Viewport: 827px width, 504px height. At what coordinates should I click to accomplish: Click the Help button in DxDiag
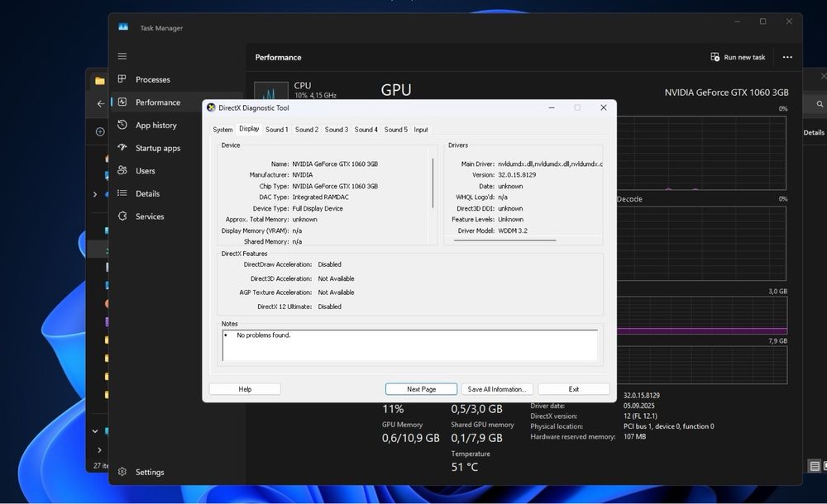[245, 389]
